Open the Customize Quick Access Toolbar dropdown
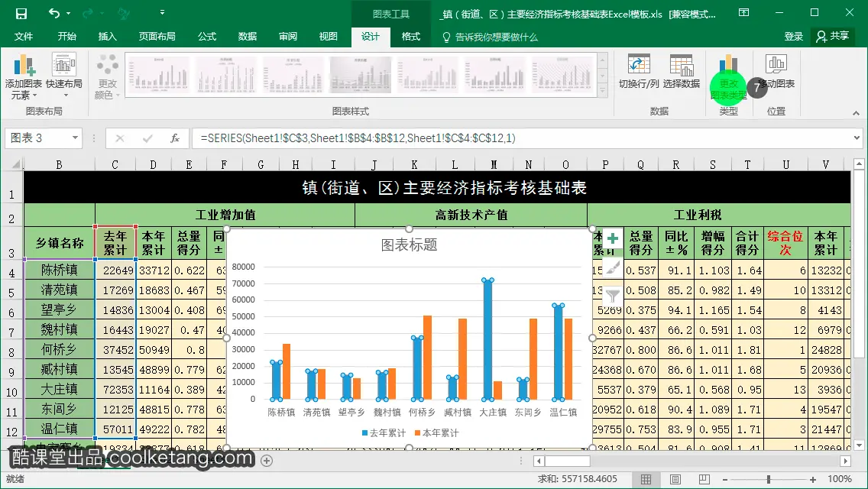The width and height of the screenshot is (868, 489). [162, 11]
